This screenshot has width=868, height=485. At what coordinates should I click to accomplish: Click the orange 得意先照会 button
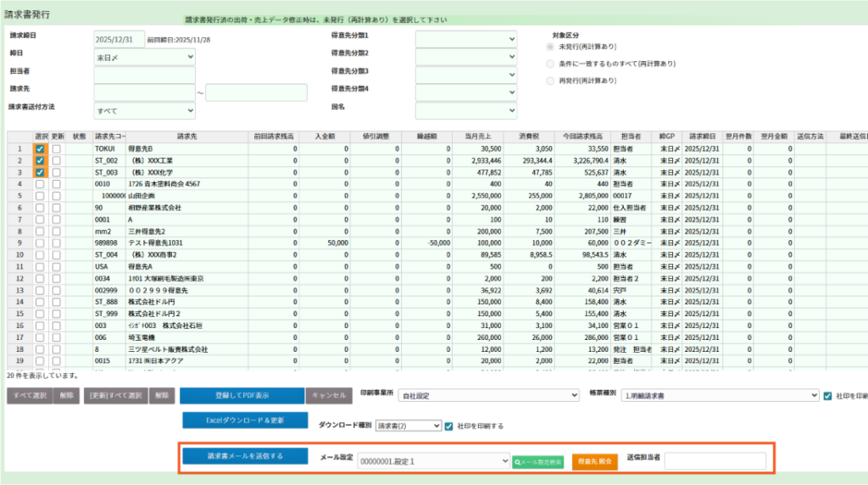click(594, 462)
